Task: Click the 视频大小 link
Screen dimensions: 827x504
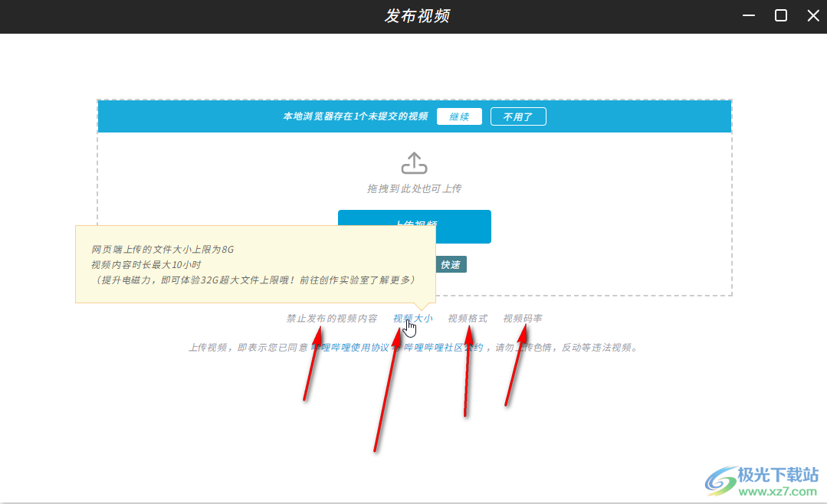Action: (x=413, y=319)
